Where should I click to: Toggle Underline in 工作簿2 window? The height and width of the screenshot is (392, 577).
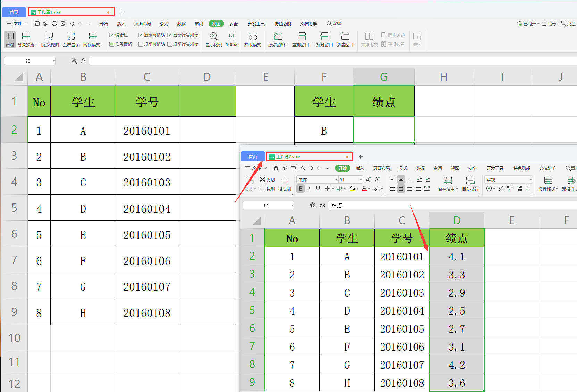(x=318, y=189)
